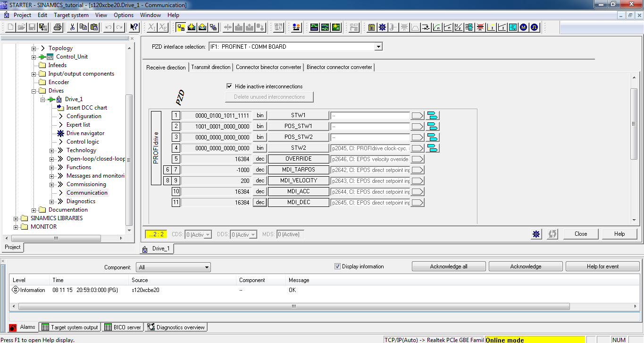644x343 pixels.
Task: Expand the Technology tree node
Action: click(x=51, y=150)
